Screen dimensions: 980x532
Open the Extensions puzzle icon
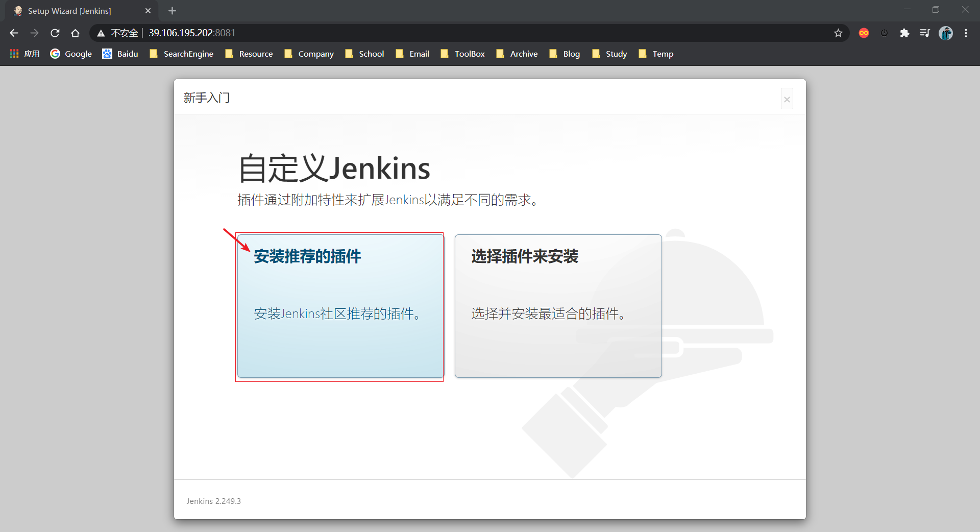pyautogui.click(x=904, y=33)
